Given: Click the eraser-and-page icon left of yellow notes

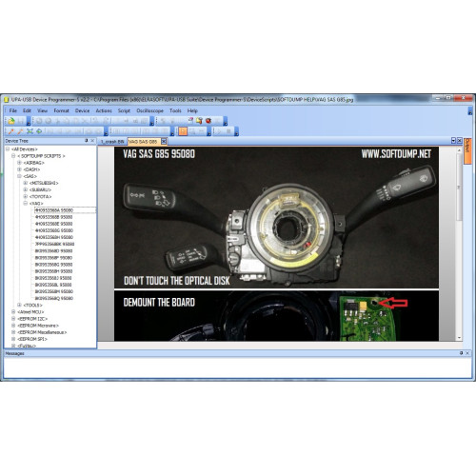Looking at the screenshot, I should [x=190, y=121].
